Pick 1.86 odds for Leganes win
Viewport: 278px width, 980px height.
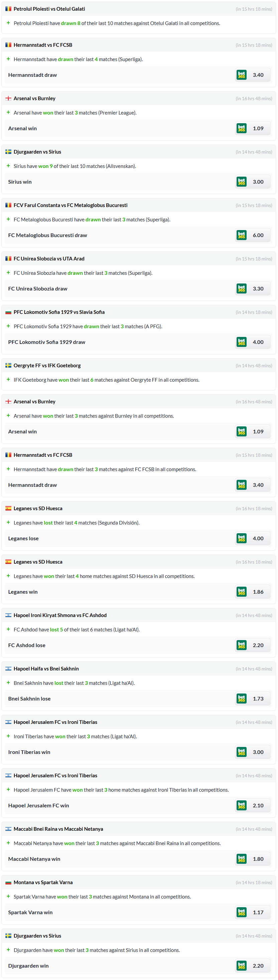(258, 592)
